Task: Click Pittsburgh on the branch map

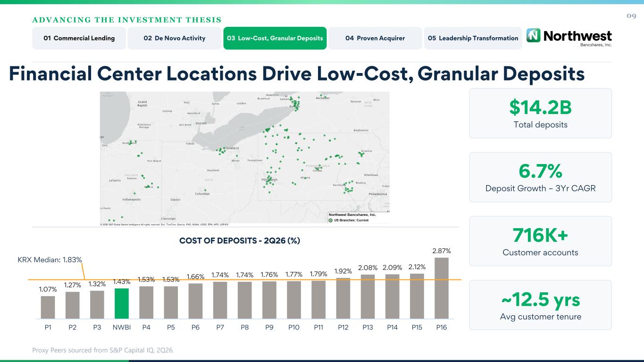Action: [269, 180]
